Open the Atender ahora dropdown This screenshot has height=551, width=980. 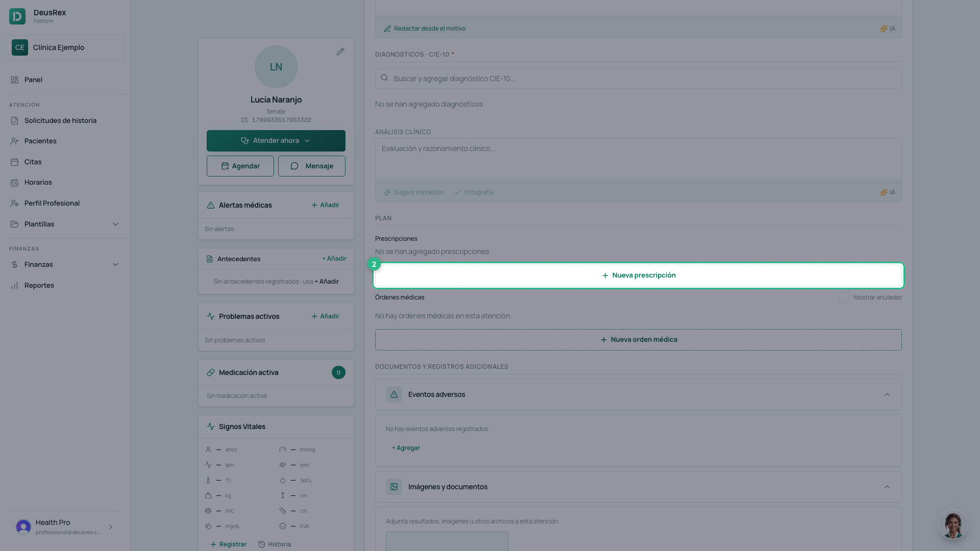[276, 141]
